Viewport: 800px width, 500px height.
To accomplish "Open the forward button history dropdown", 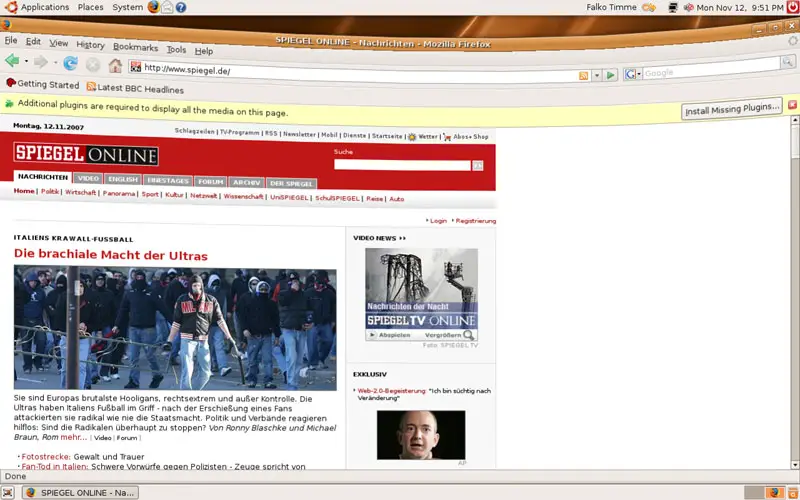I will 55,63.
